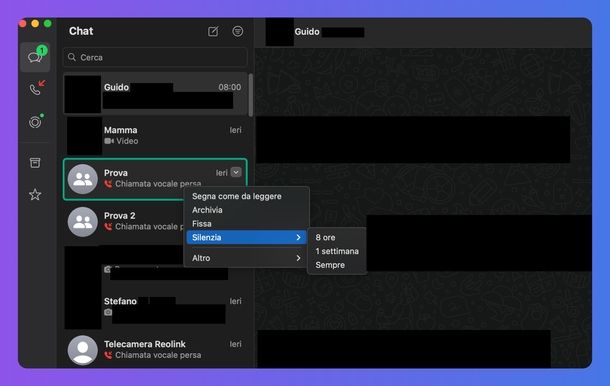
Task: Click the Prova group avatar
Action: click(x=82, y=179)
